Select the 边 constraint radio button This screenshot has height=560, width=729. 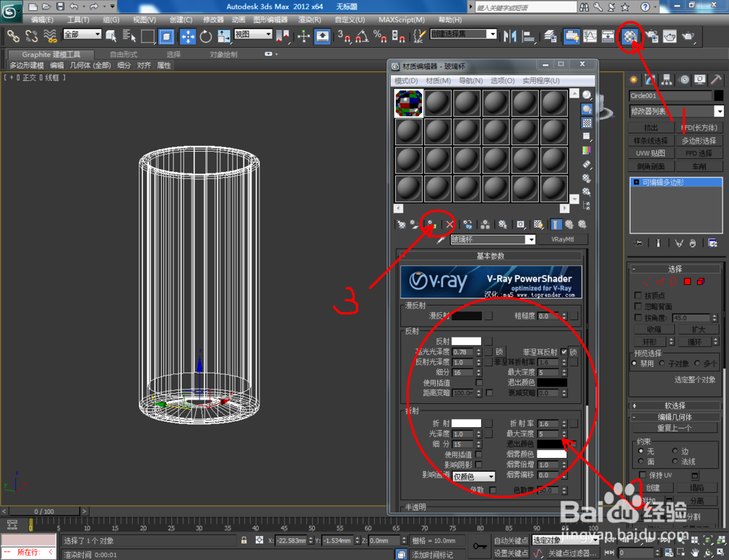click(674, 451)
